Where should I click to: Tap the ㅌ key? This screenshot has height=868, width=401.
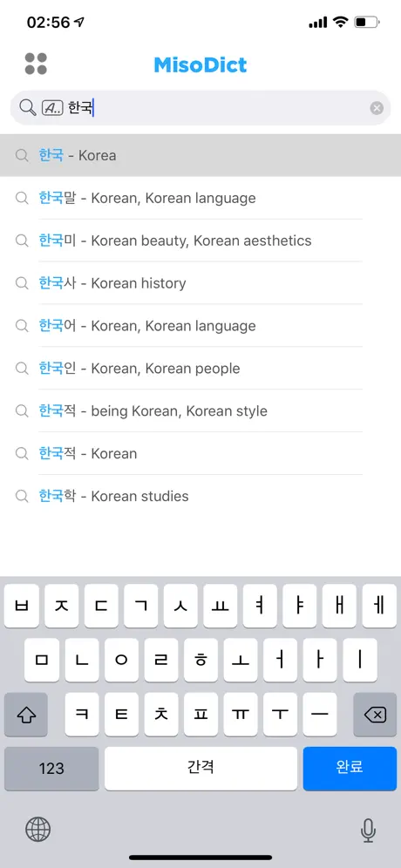pyautogui.click(x=121, y=714)
